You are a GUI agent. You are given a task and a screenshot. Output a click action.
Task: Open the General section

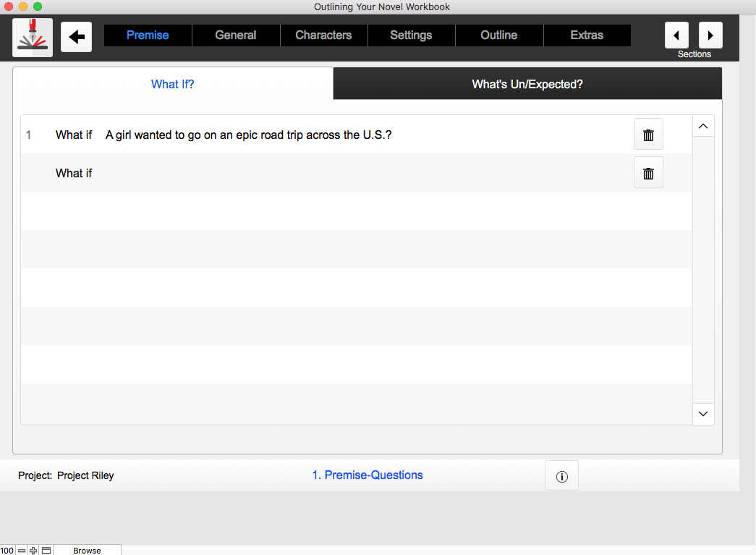(236, 35)
